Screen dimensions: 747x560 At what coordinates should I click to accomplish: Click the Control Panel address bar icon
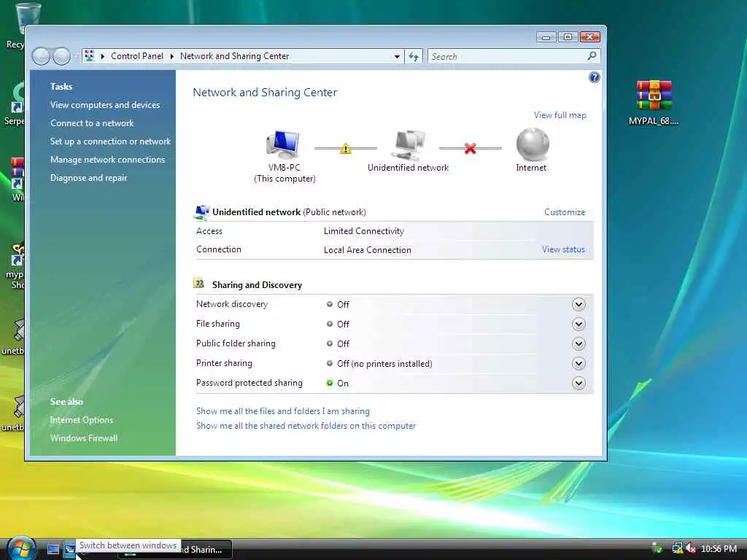coord(89,56)
